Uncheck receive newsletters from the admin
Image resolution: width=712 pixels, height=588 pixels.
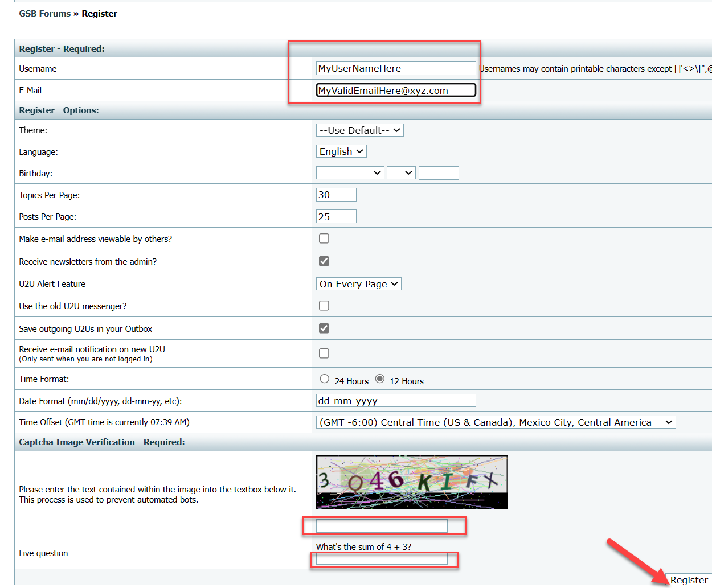pos(324,261)
